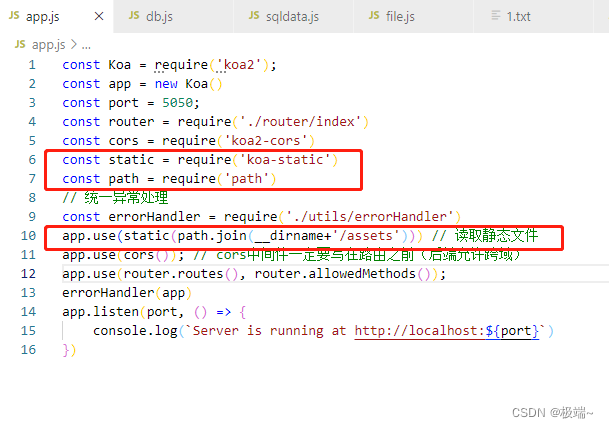
Task: Click the '/assets' string on line 10
Action: (x=366, y=236)
